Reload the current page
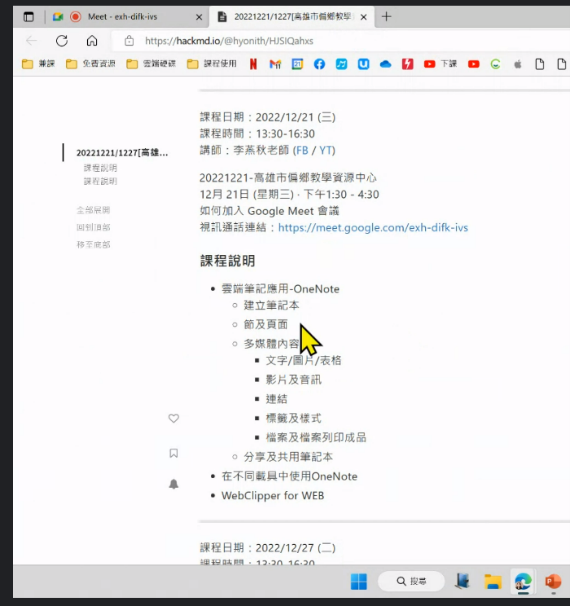 coord(62,41)
